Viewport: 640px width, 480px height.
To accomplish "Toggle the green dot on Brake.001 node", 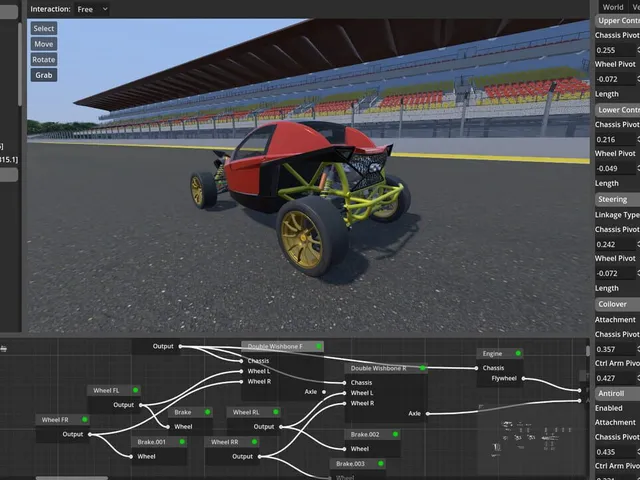I will tap(182, 442).
